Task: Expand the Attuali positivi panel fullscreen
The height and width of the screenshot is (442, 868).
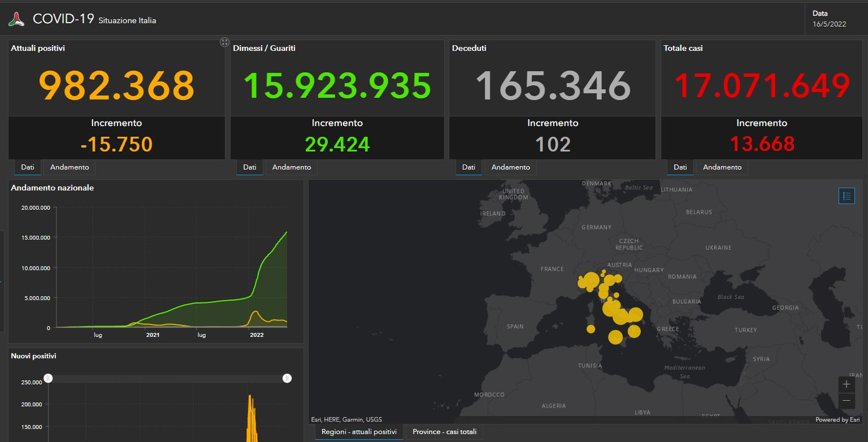Action: pos(224,42)
